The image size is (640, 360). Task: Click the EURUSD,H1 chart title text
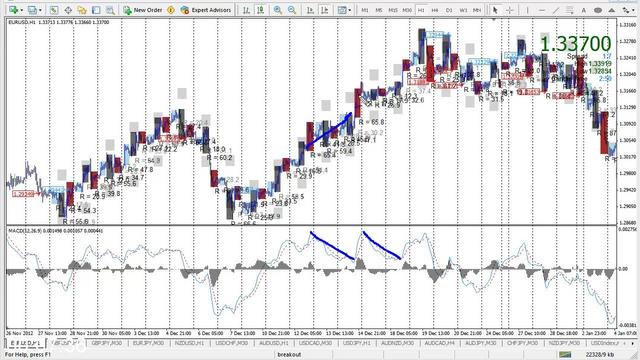click(22, 22)
